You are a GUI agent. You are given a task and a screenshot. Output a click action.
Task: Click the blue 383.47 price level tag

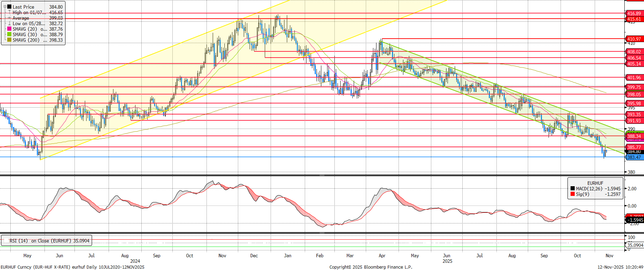point(634,157)
